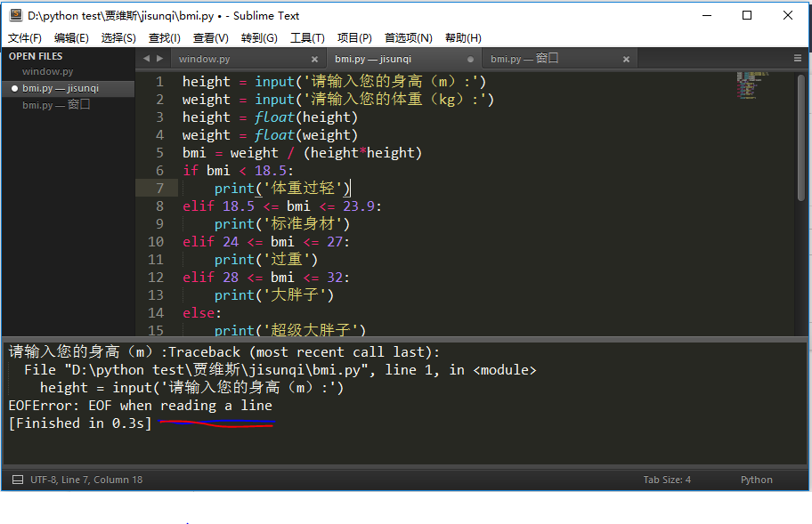Viewport: 812px width, 524px height.
Task: Click line number 14 in gutter
Action: [x=156, y=313]
